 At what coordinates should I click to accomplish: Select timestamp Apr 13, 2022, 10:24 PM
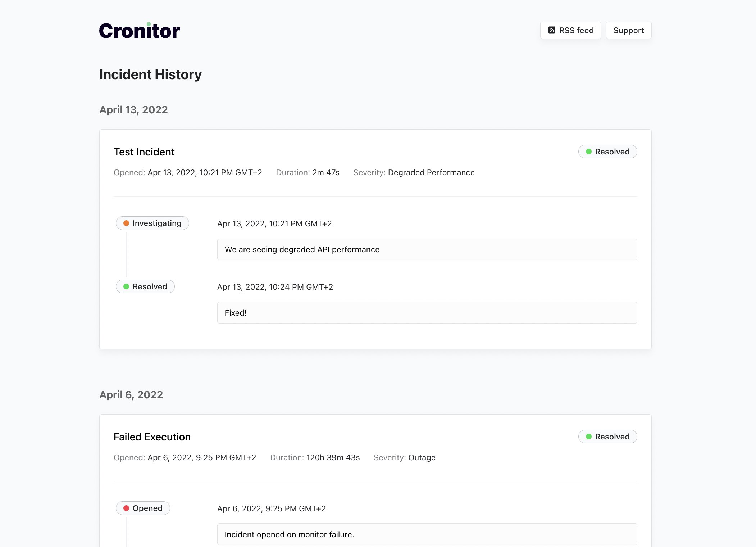click(x=275, y=287)
